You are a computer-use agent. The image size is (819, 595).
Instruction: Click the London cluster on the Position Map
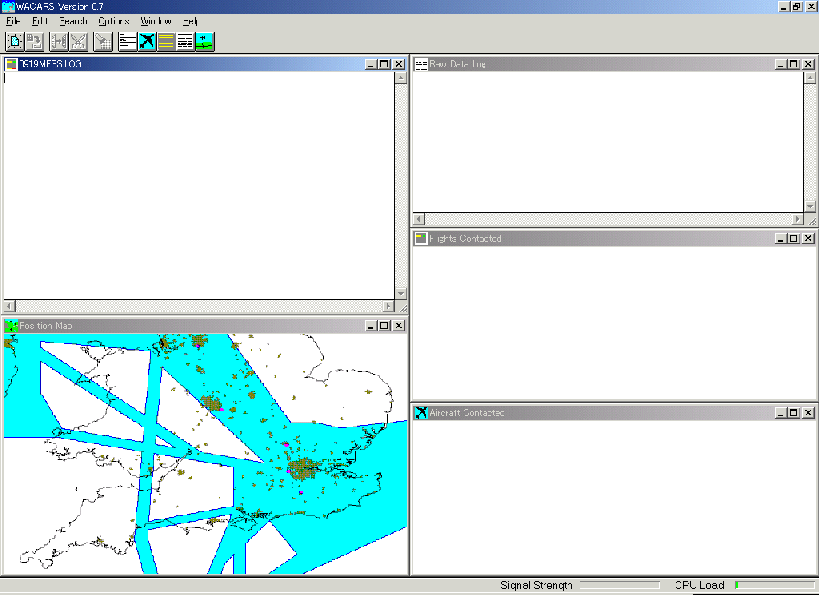pyautogui.click(x=304, y=468)
